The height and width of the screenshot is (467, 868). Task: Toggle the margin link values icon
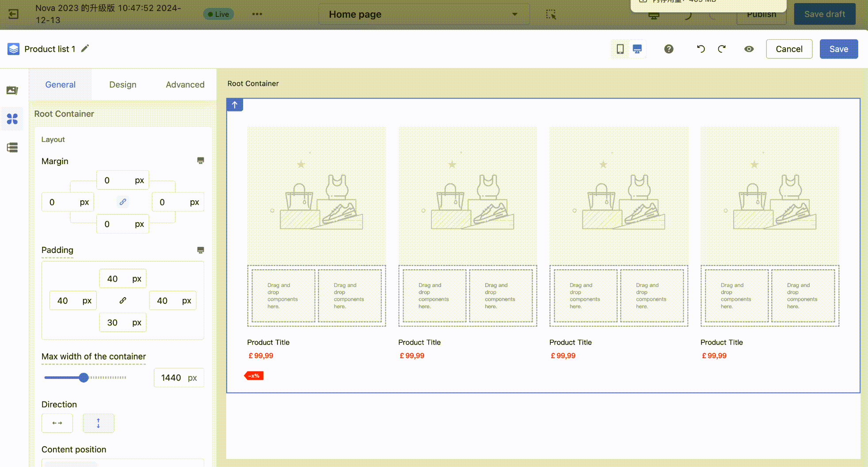123,202
